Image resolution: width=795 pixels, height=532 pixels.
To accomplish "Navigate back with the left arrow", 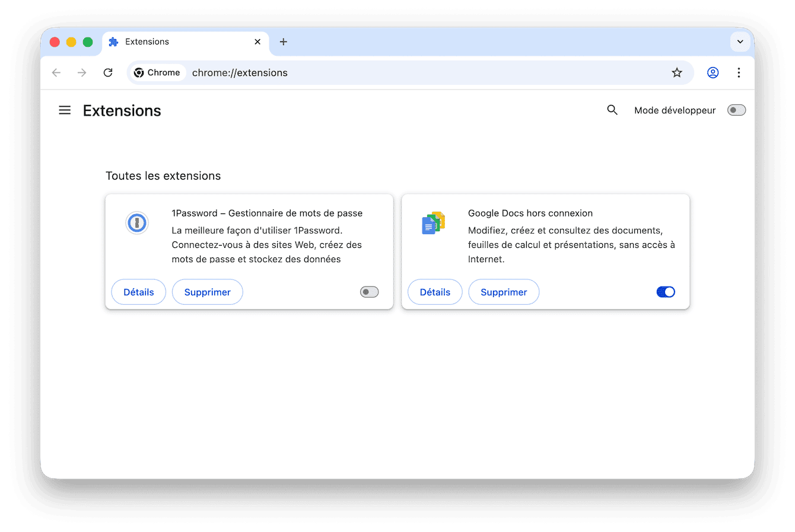I will tap(56, 72).
